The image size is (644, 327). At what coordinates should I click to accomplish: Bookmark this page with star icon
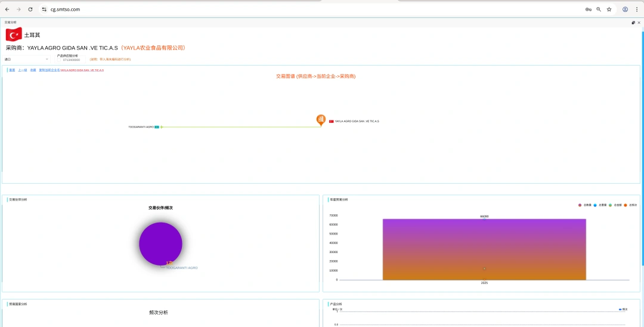tap(609, 10)
